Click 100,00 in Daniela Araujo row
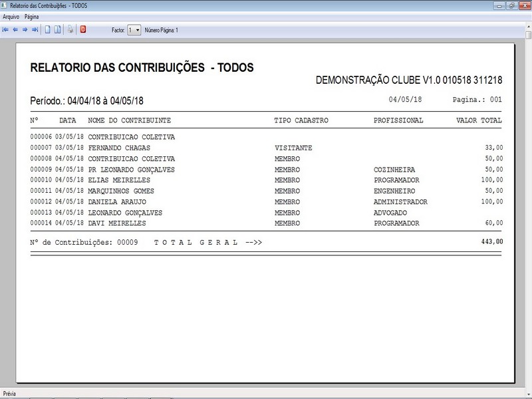 coord(492,201)
